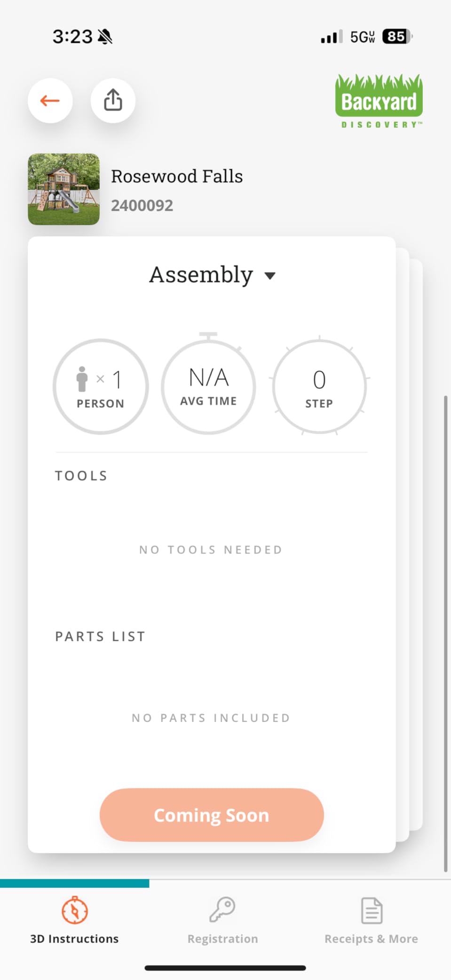Tap the Backyard Discovery logo

(379, 102)
